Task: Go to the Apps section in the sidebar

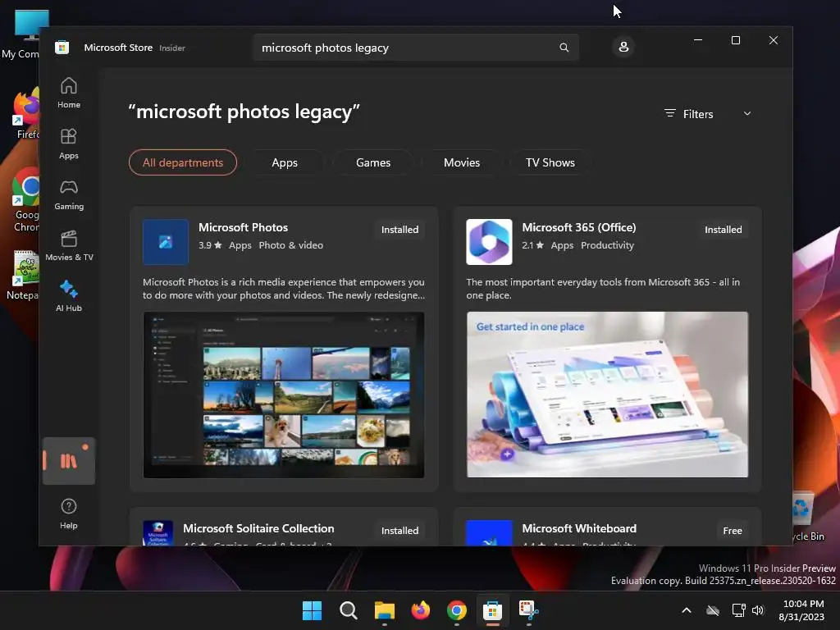Action: point(69,144)
